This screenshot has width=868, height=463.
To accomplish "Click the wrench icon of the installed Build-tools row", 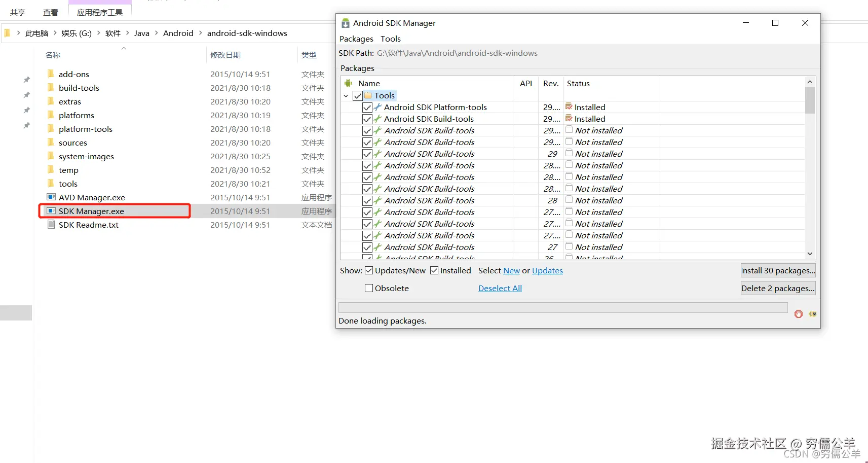I will click(x=378, y=119).
